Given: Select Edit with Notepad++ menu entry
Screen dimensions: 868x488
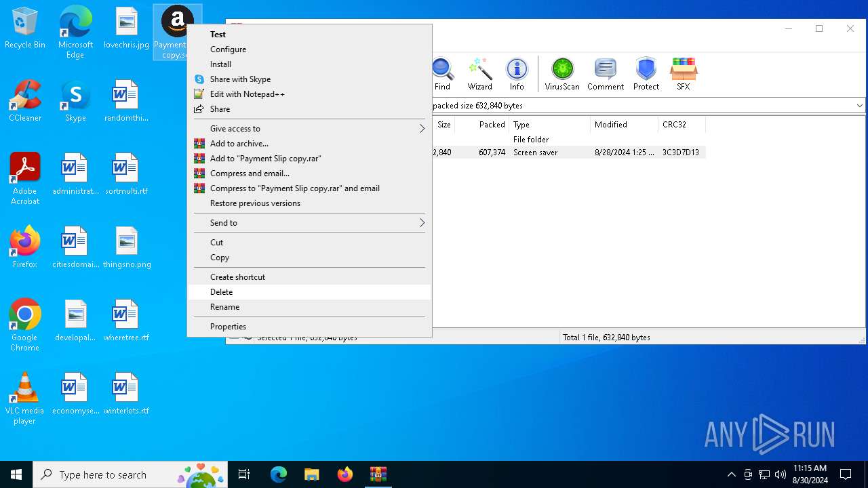Looking at the screenshot, I should (x=309, y=94).
